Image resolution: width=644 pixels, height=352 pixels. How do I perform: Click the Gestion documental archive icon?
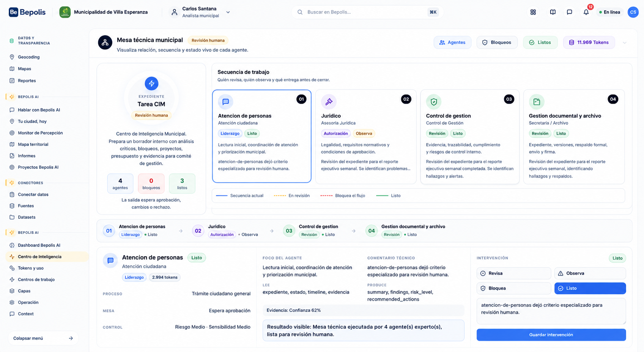[537, 102]
